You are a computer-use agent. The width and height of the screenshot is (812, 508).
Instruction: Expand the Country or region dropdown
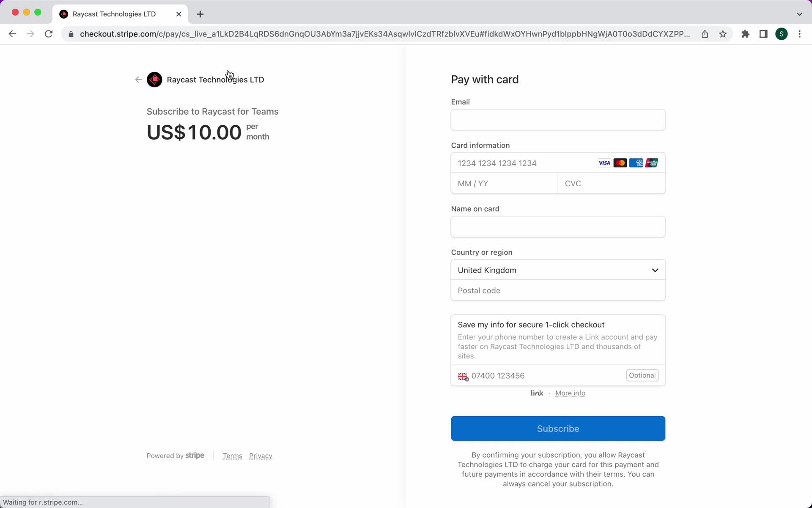click(x=558, y=270)
